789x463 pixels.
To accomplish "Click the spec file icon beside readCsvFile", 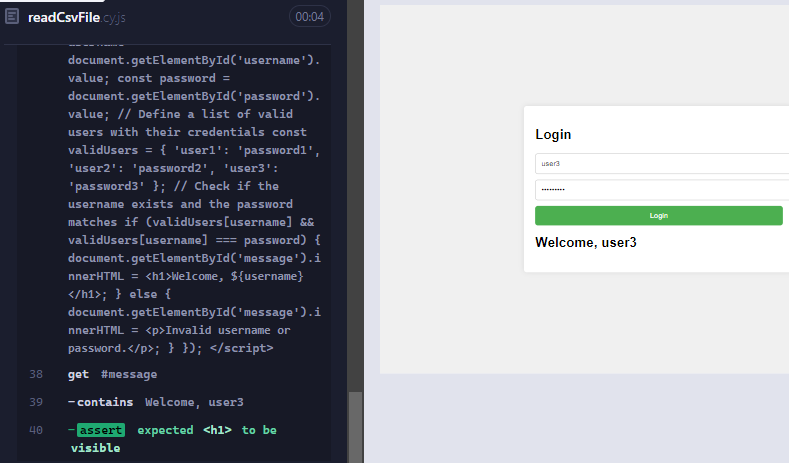I will 12,17.
